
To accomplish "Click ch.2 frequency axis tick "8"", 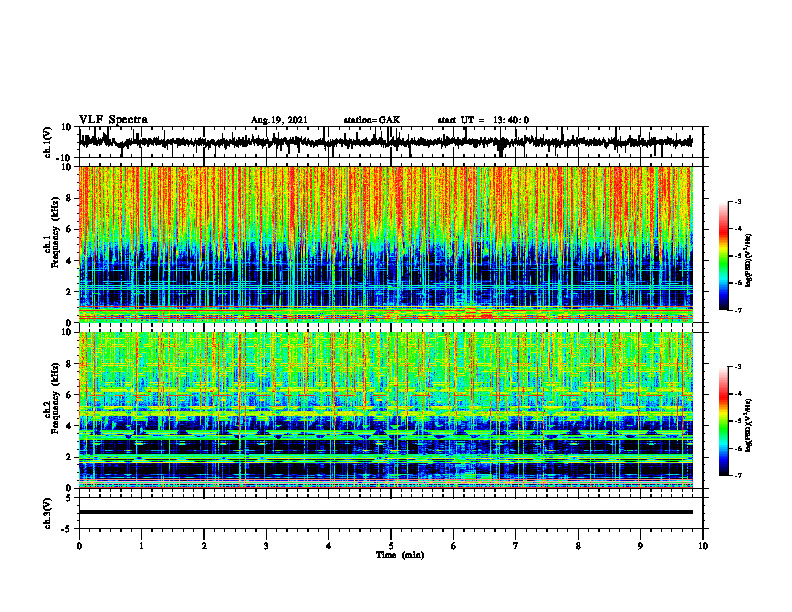I will pyautogui.click(x=69, y=364).
